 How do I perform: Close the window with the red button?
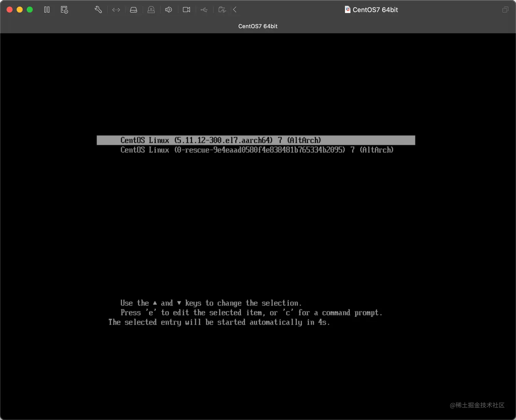10,10
